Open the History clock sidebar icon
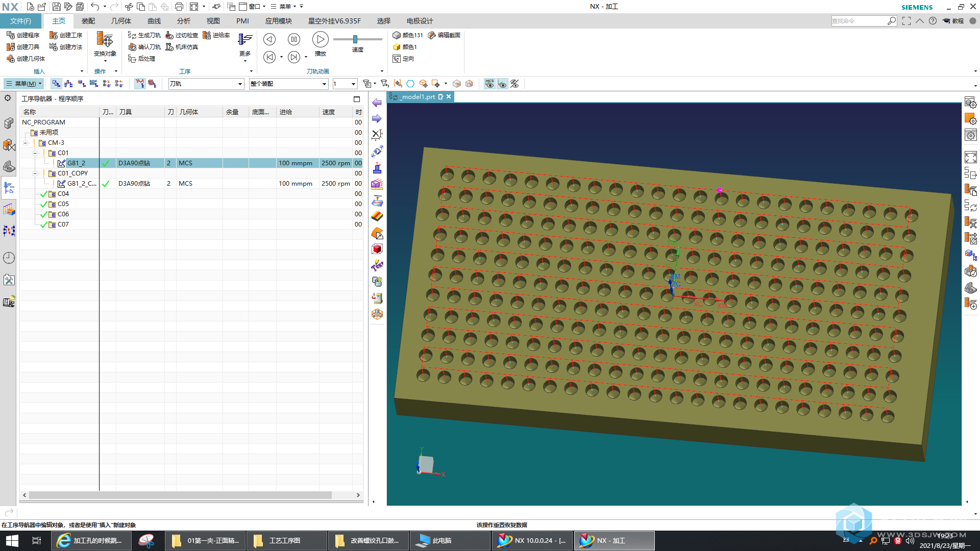Screen dimensions: 980x551 tap(9, 258)
